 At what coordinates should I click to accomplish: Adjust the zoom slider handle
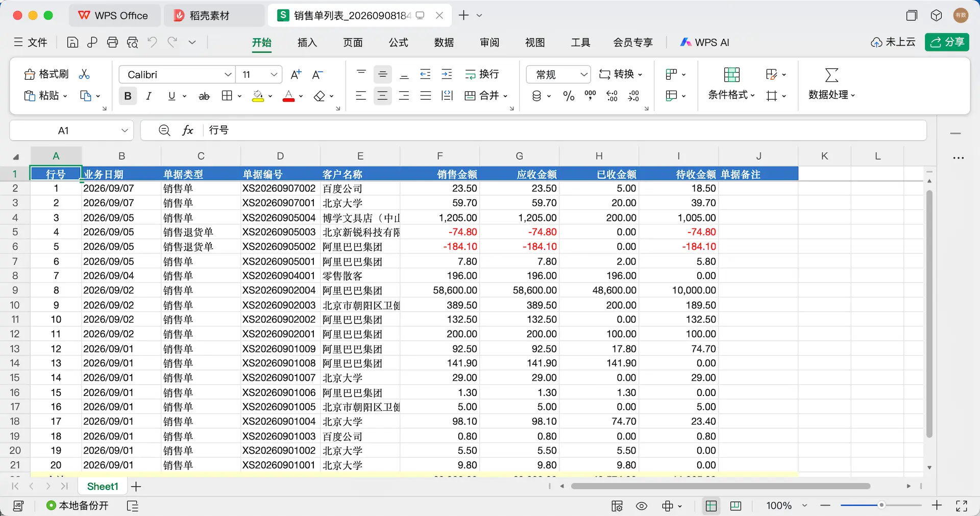point(881,505)
